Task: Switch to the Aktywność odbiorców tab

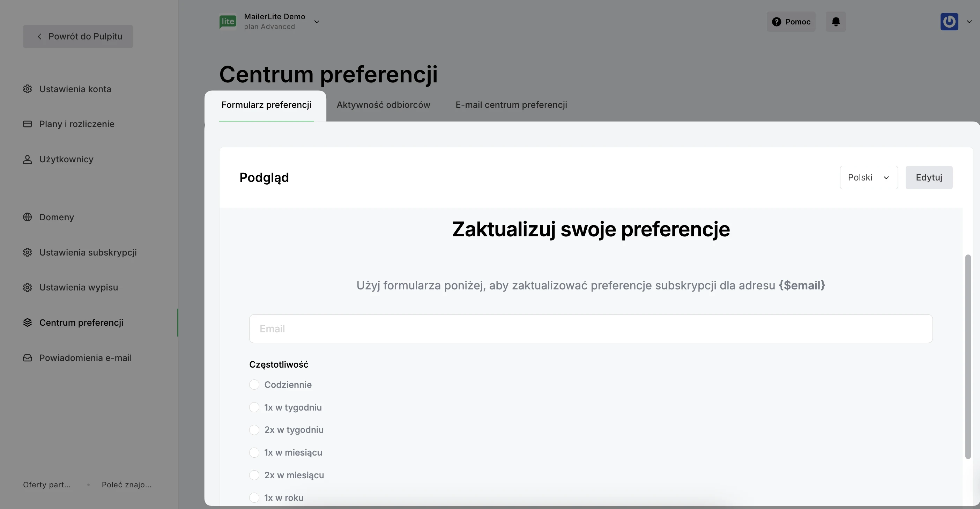Action: click(x=383, y=105)
